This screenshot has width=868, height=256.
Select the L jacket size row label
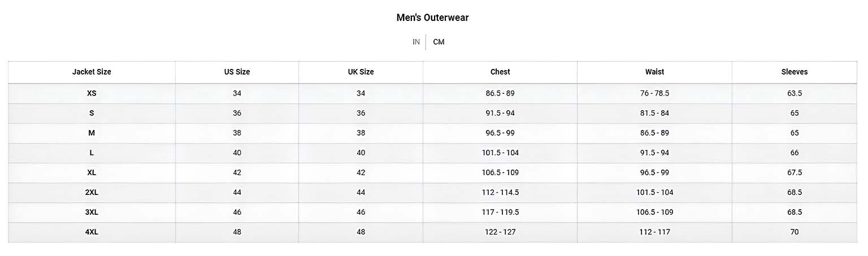(x=92, y=153)
